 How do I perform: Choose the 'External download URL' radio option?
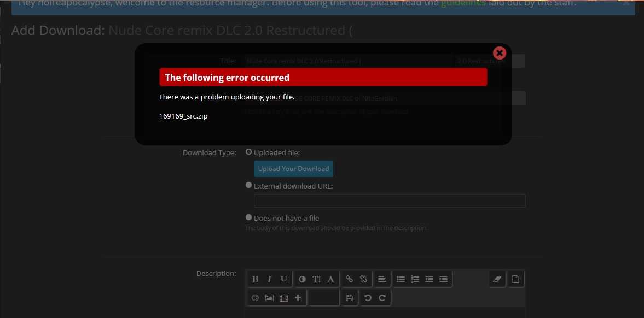(249, 185)
